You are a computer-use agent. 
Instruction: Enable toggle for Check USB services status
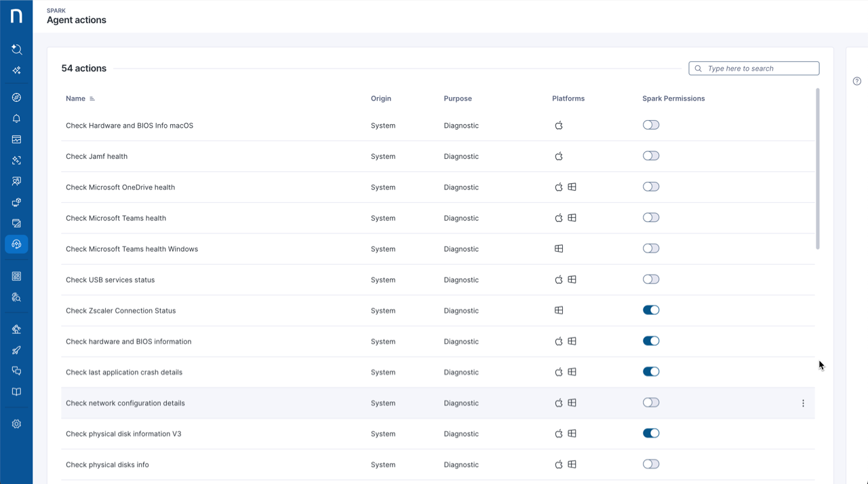coord(650,279)
